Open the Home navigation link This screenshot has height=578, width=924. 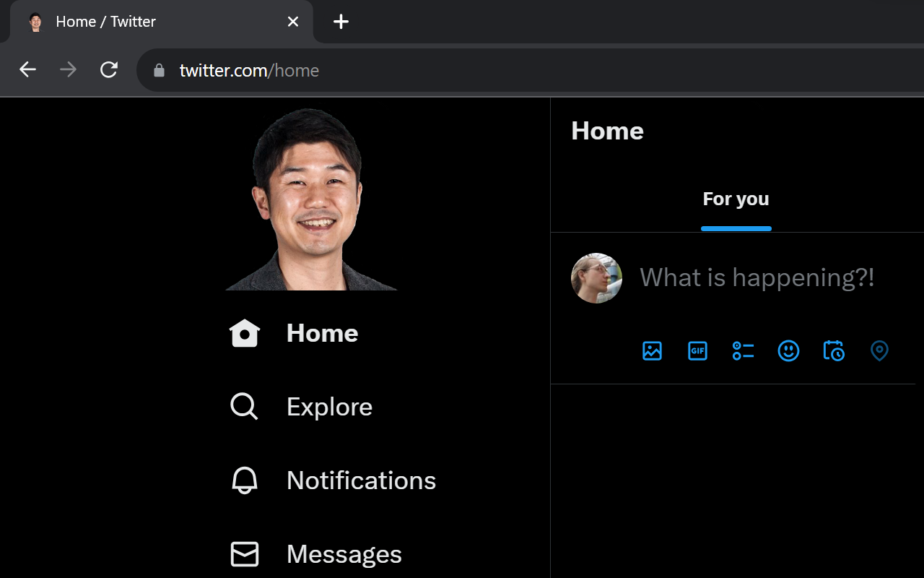click(322, 333)
